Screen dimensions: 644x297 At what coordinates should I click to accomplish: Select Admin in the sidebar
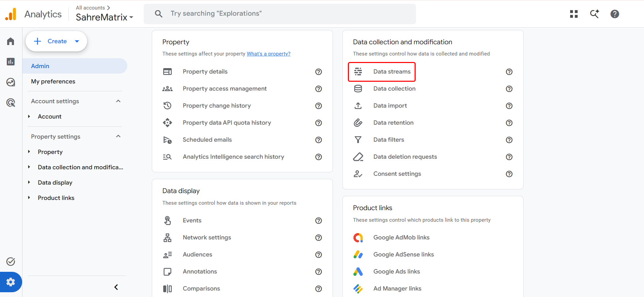75,66
